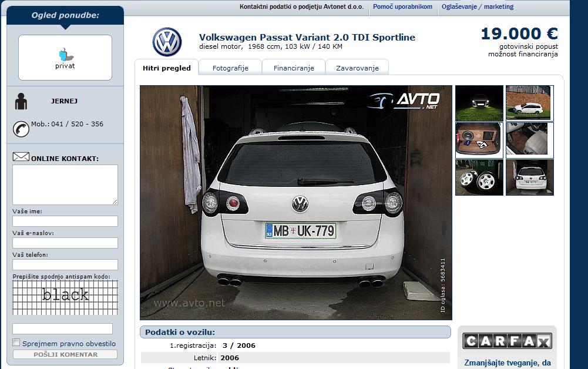Screen dimensions: 588x369
Task: Click the možnost financiranja text
Action: [x=523, y=54]
